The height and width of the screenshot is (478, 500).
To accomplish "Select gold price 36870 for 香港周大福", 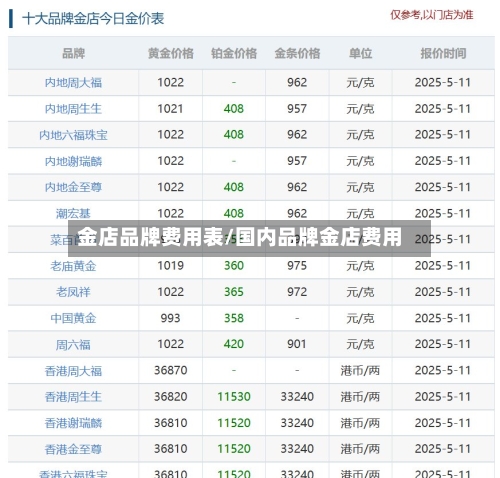I will 170,370.
